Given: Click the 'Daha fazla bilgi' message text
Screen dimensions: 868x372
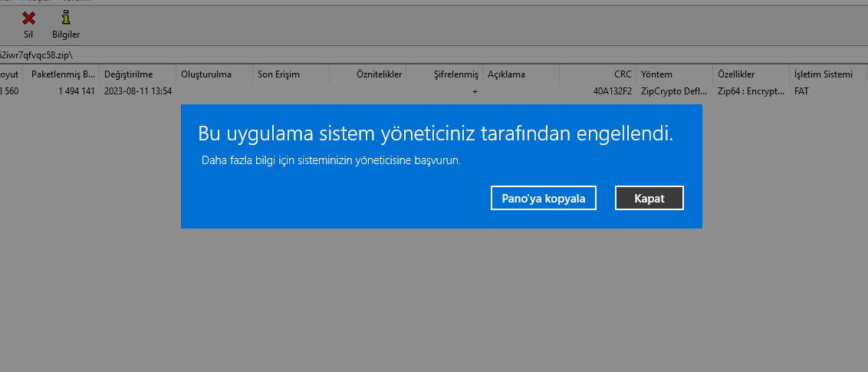Looking at the screenshot, I should (x=331, y=161).
